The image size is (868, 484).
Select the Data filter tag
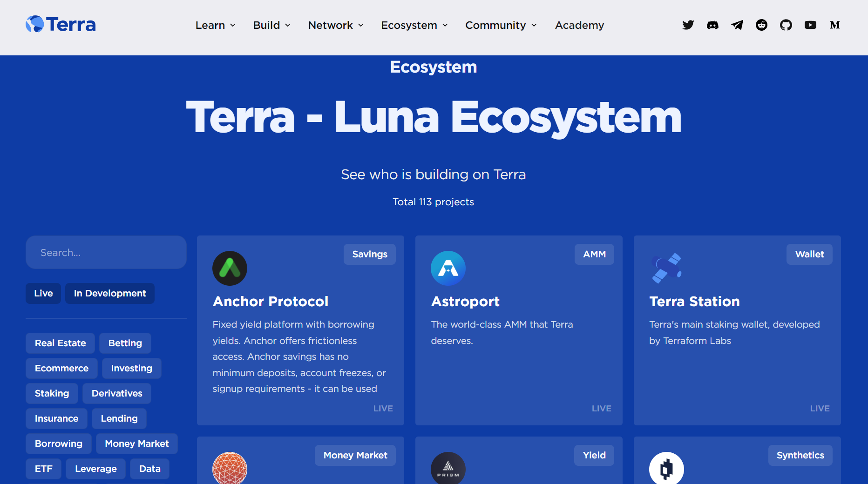click(x=150, y=469)
